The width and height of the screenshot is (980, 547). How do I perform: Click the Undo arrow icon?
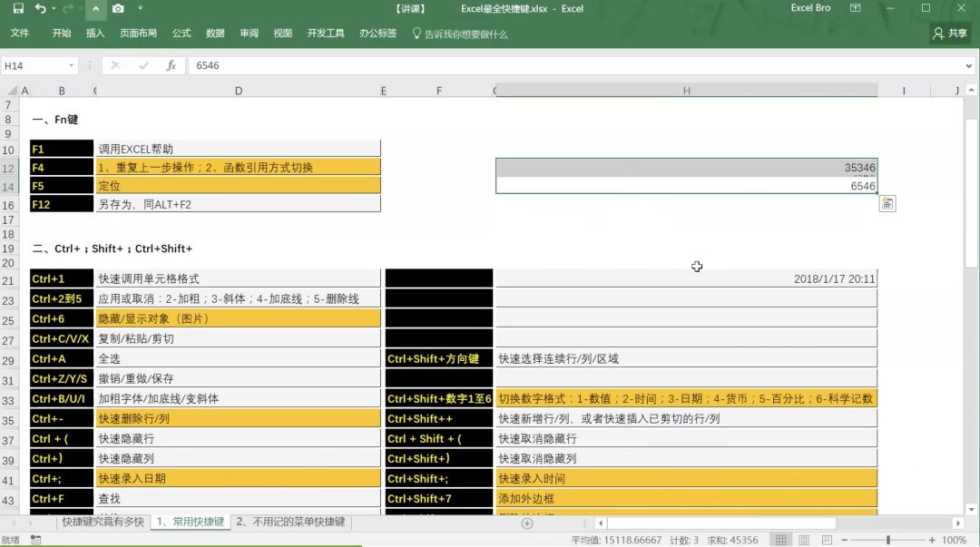point(40,9)
